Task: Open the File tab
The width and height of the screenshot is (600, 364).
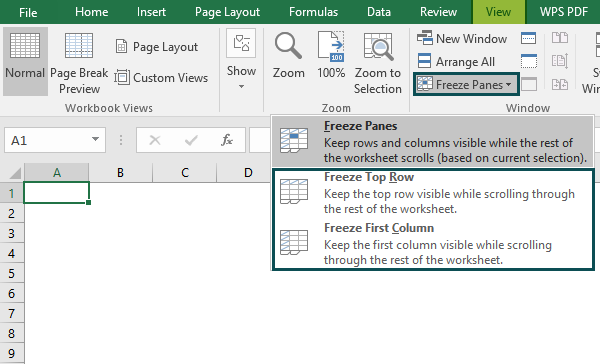Action: coord(28,12)
